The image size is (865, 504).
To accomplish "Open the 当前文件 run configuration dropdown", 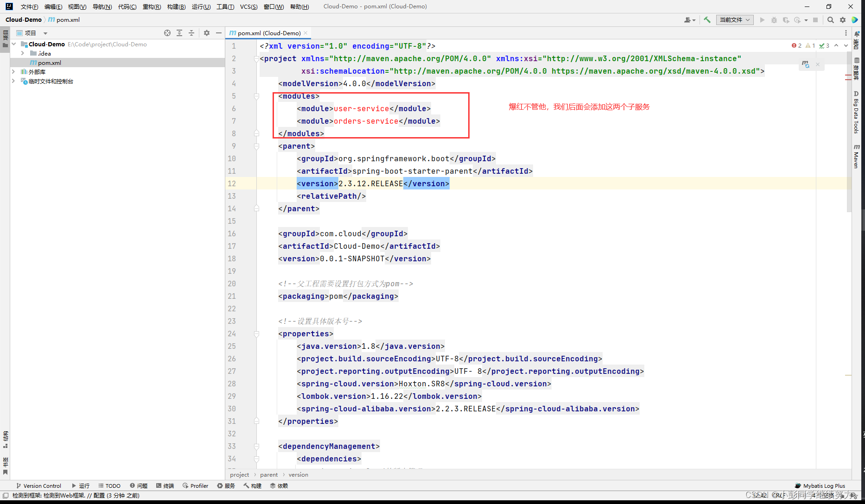I will (x=735, y=20).
